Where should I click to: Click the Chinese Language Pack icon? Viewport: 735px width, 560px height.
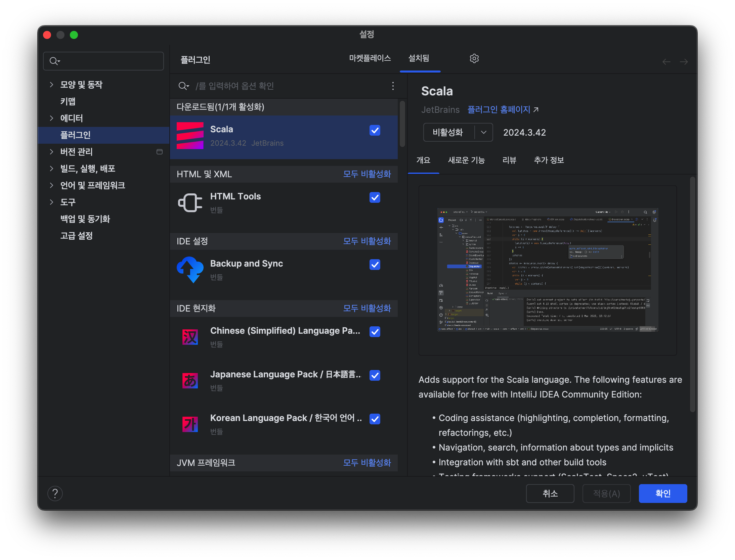[190, 337]
